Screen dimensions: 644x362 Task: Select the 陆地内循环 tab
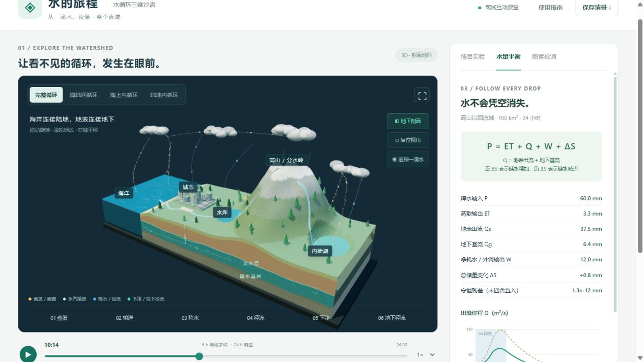(164, 95)
